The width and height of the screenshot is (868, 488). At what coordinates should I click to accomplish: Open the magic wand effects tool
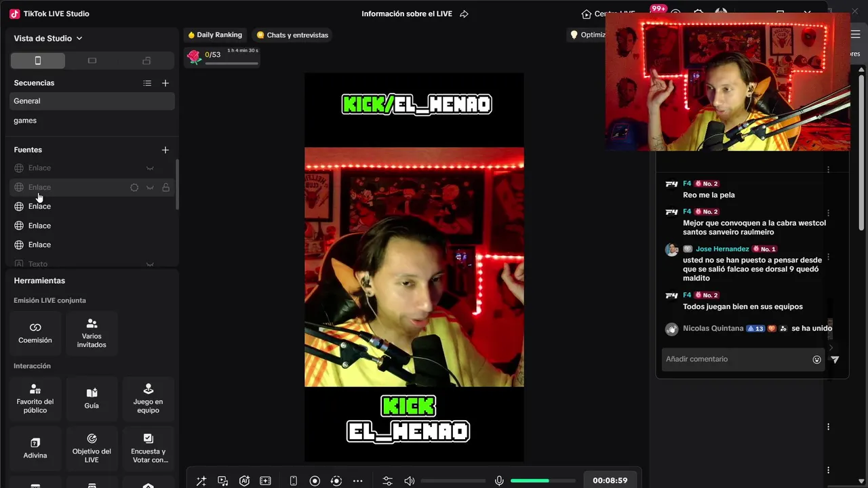tap(201, 481)
